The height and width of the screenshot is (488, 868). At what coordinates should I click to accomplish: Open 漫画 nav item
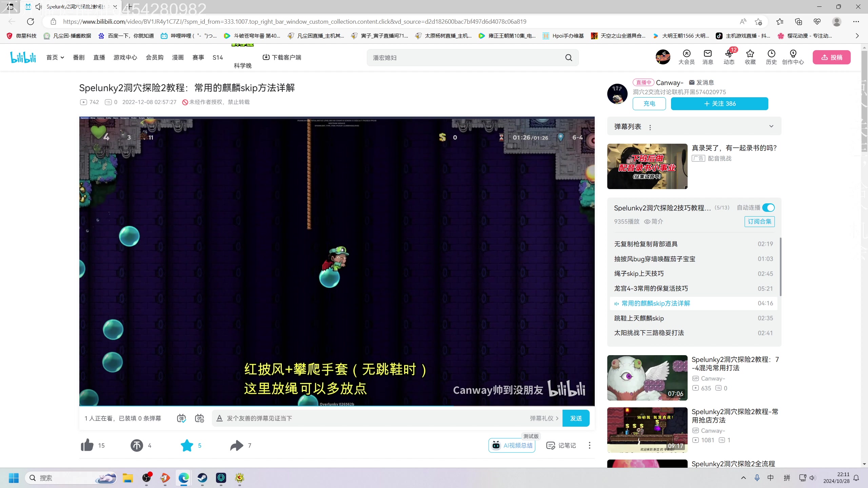pyautogui.click(x=178, y=57)
